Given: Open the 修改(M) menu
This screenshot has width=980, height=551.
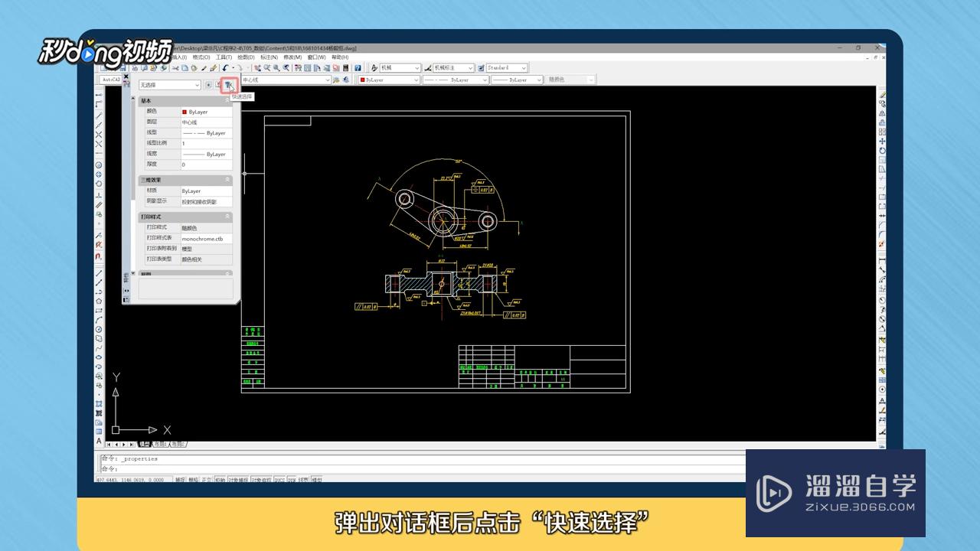Looking at the screenshot, I should [292, 57].
